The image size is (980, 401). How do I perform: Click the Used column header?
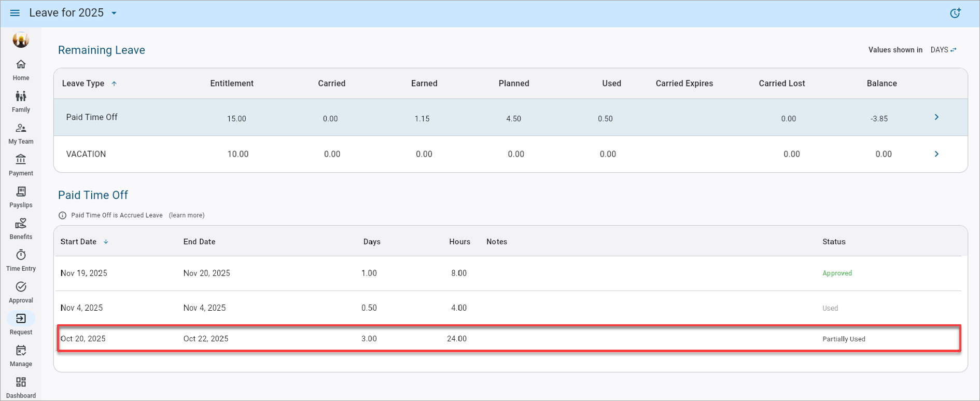point(612,84)
